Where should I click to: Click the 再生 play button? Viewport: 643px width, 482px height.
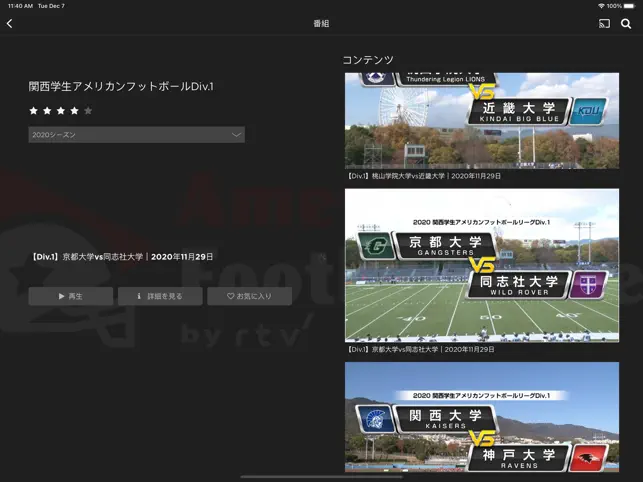point(71,296)
